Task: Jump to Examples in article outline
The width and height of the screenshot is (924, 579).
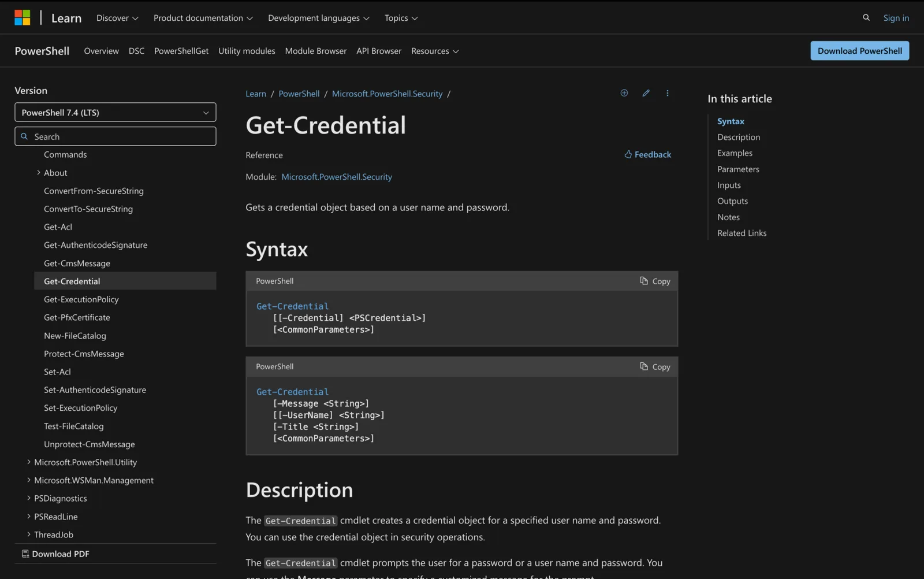Action: [x=735, y=153]
